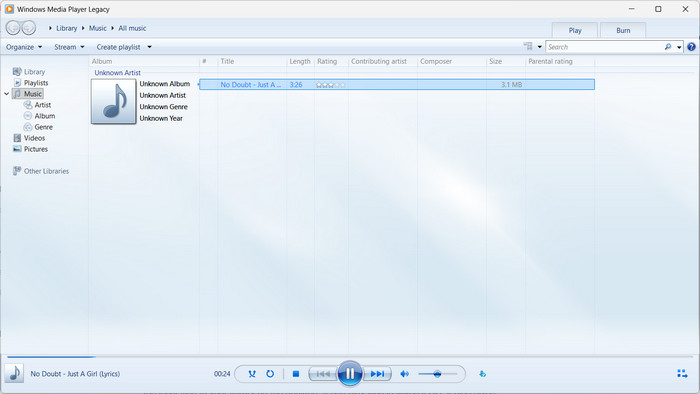This screenshot has height=394, width=700.
Task: Toggle the repeat button
Action: 270,374
